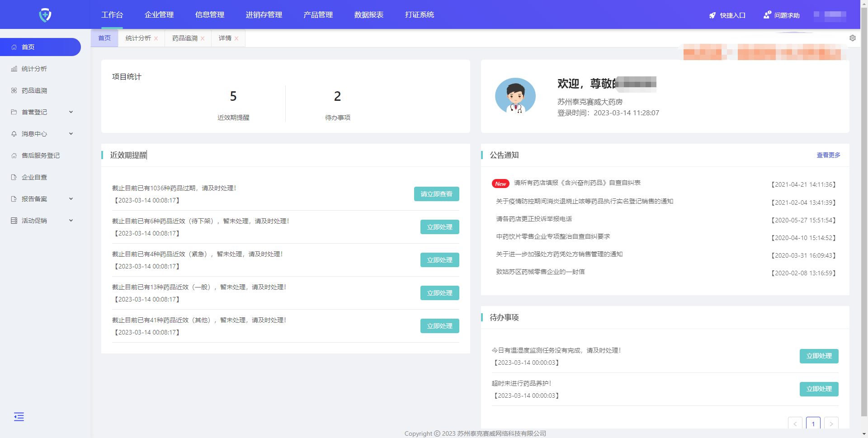Click 立即处理 for temperature humidity monitoring task
The image size is (868, 438).
click(819, 356)
